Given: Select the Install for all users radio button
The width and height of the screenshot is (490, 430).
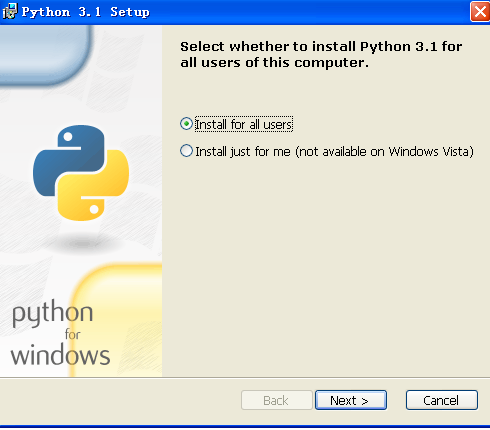Looking at the screenshot, I should [186, 124].
